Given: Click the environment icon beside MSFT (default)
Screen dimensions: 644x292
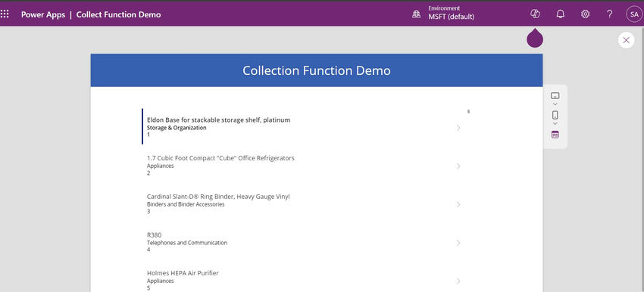Looking at the screenshot, I should [417, 14].
